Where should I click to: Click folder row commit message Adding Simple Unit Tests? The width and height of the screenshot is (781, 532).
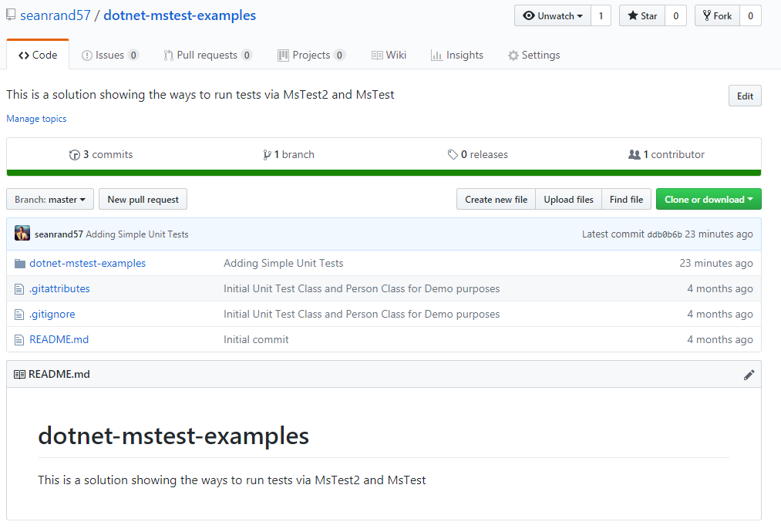(284, 263)
